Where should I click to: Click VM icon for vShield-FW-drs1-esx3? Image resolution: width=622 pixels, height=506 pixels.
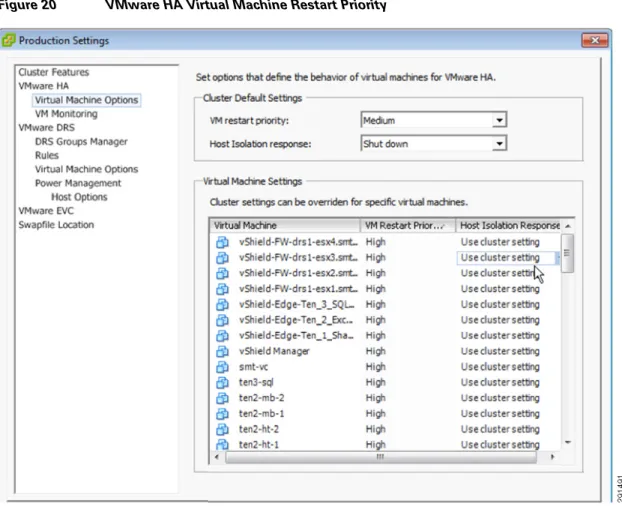point(223,258)
